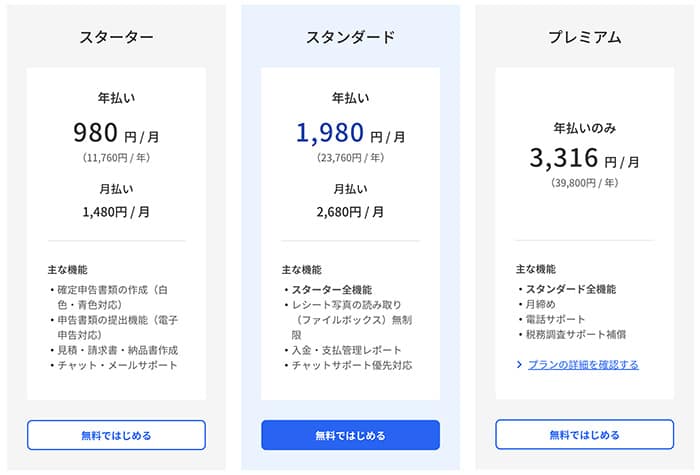Click the Starter monthly price 1,480円/月
This screenshot has width=700, height=475.
coord(116,212)
